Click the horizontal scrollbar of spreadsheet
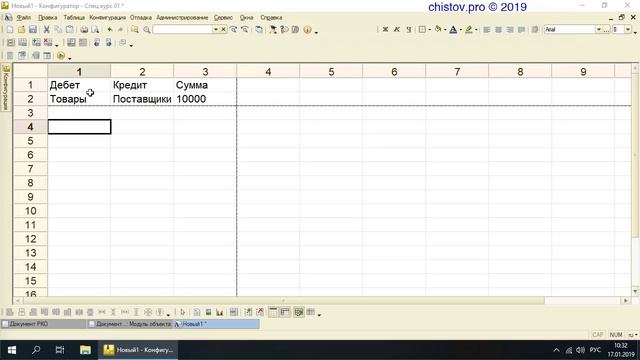This screenshot has width=640, height=360. [x=283, y=300]
